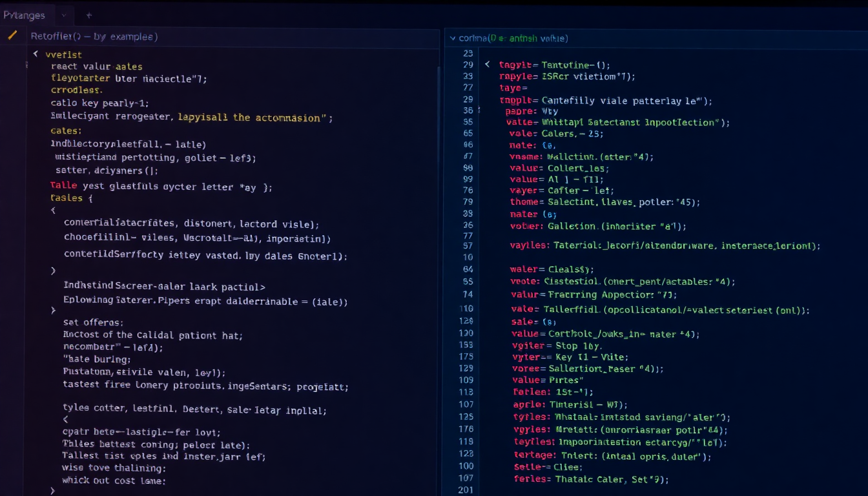Screen dimensions: 868x496
Task: Click fold arrow next to tagylt line
Action: (487, 65)
